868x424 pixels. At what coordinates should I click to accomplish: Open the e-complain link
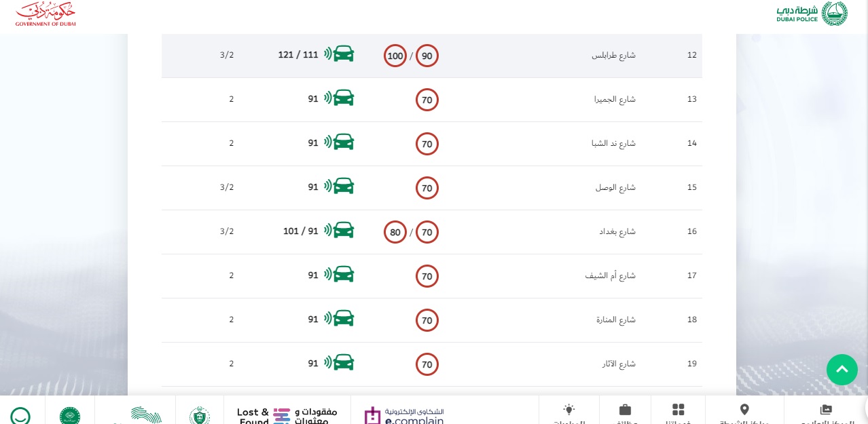(404, 415)
